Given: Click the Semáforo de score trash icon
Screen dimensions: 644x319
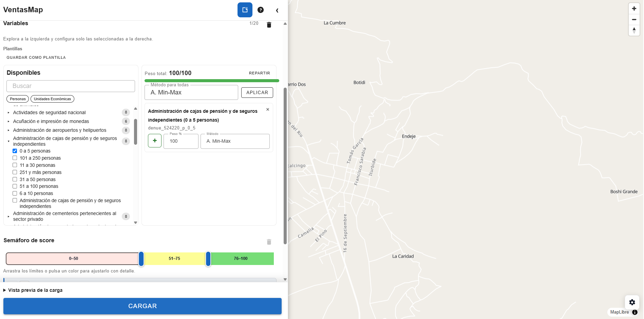Looking at the screenshot, I should click(269, 242).
